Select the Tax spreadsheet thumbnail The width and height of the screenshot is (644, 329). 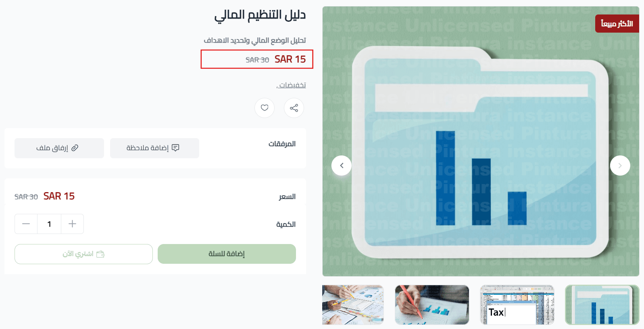tap(517, 304)
